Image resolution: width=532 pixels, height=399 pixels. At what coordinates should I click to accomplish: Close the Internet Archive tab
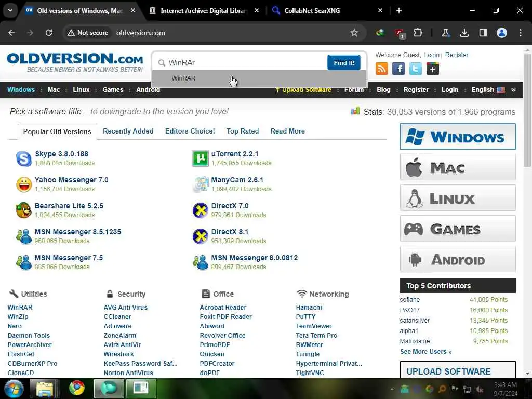[x=257, y=11]
